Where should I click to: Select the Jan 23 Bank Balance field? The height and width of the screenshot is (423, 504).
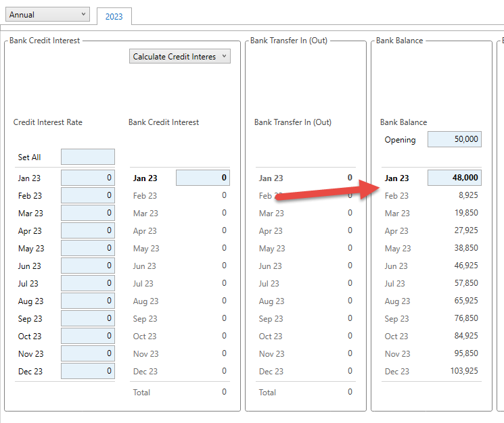coord(454,178)
